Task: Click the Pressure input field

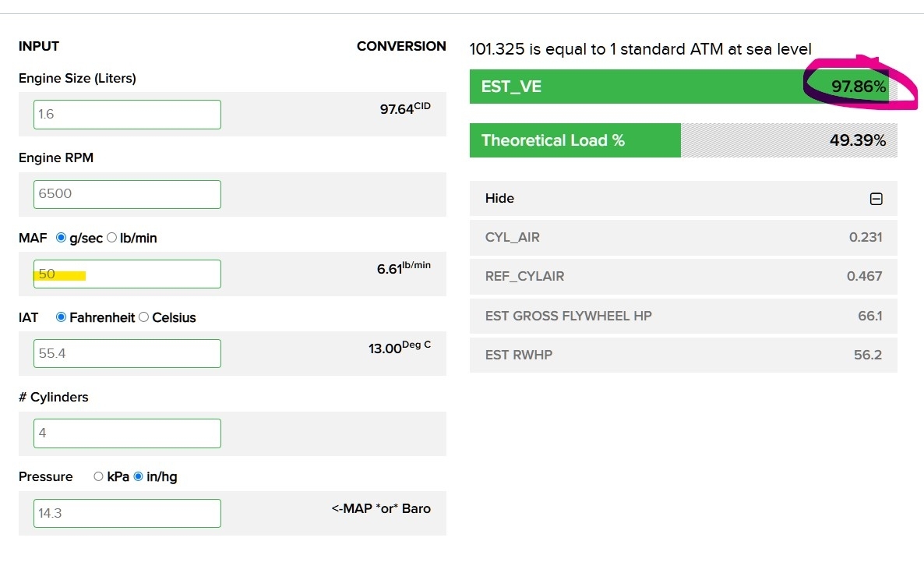Action: click(x=127, y=513)
